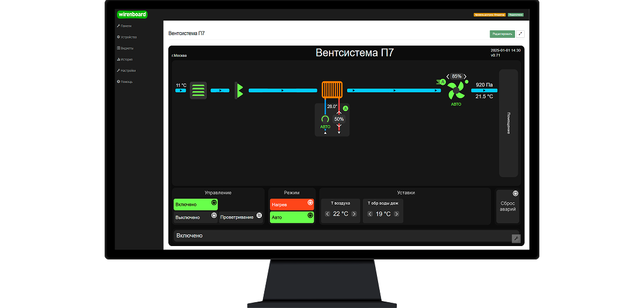Open the wrench settings icon in status bar
644x308 pixels.
point(516,238)
